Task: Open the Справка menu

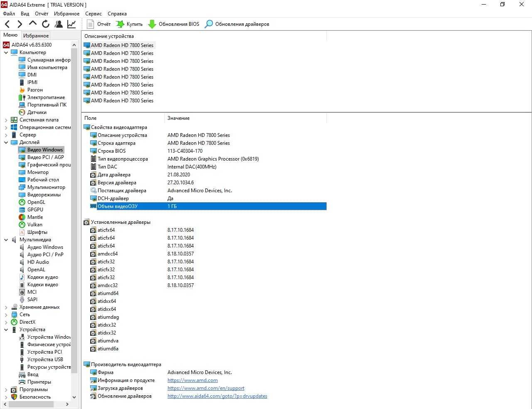Action: pos(117,14)
